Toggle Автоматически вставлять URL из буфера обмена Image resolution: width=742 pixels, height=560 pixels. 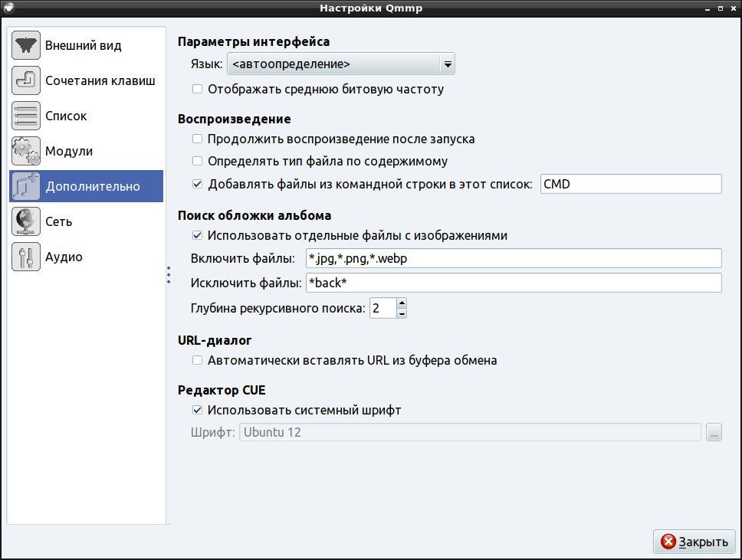click(x=197, y=361)
